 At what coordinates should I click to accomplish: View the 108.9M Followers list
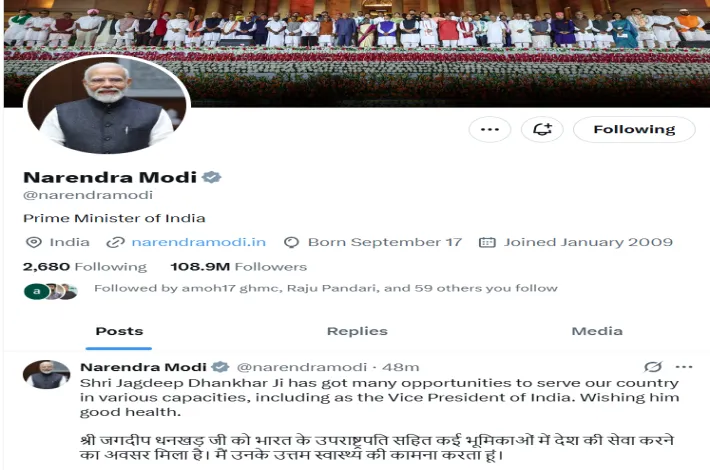tap(239, 267)
